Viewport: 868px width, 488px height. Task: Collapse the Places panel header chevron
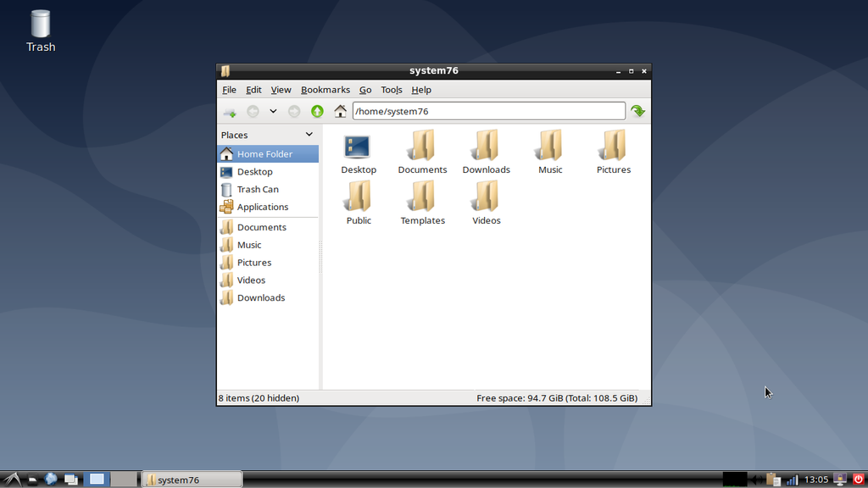pyautogui.click(x=310, y=134)
